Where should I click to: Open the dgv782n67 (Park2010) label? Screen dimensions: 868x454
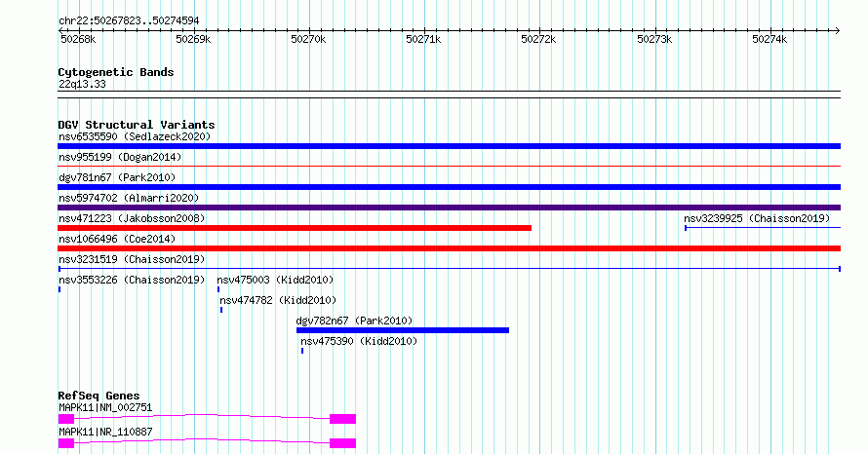[x=354, y=321]
